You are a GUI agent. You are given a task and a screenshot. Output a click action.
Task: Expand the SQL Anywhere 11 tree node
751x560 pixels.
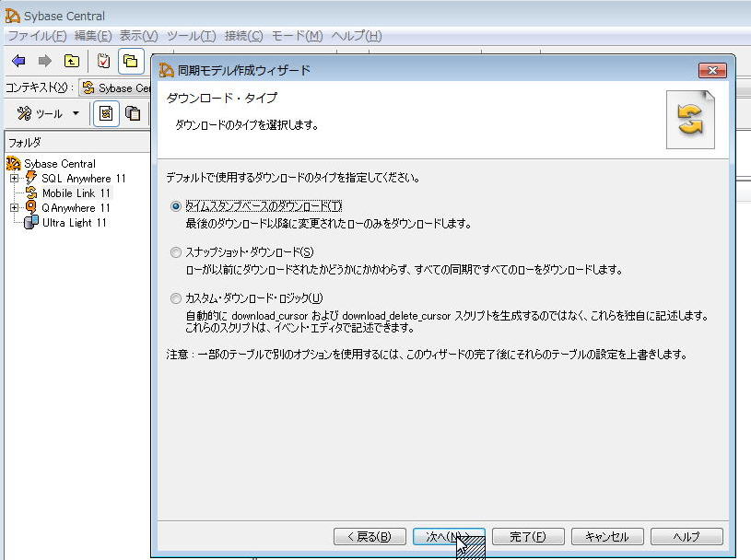click(x=15, y=179)
